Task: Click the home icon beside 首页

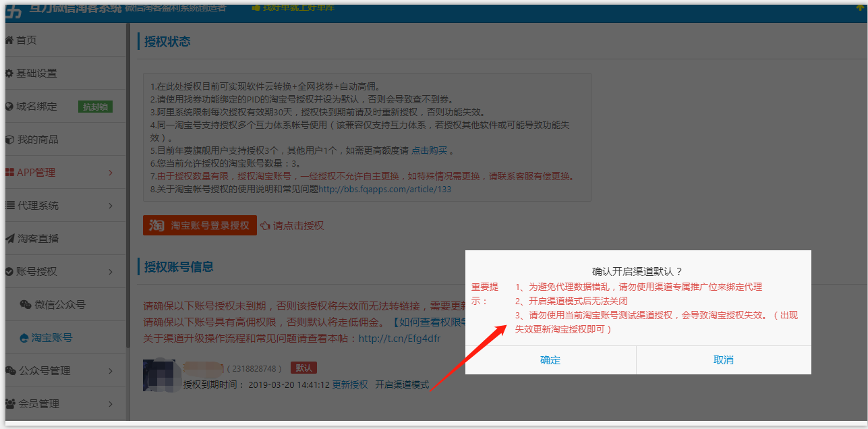Action: [x=9, y=40]
